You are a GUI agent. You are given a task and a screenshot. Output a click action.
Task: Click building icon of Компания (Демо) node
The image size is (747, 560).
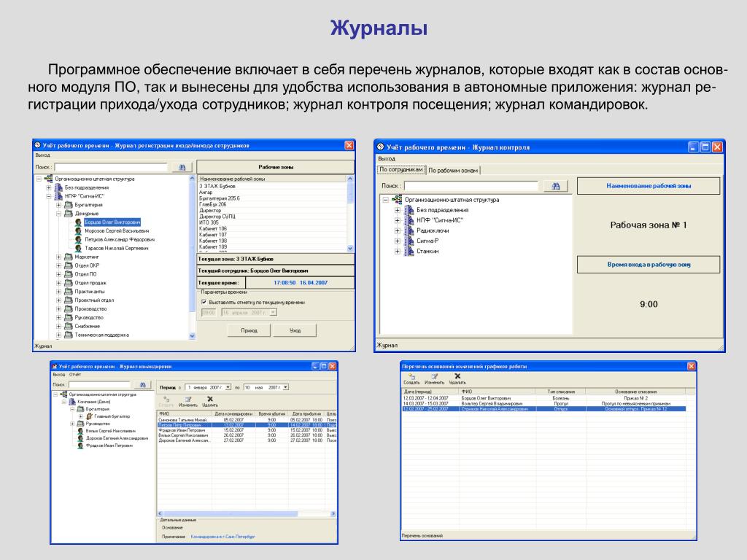(72, 402)
